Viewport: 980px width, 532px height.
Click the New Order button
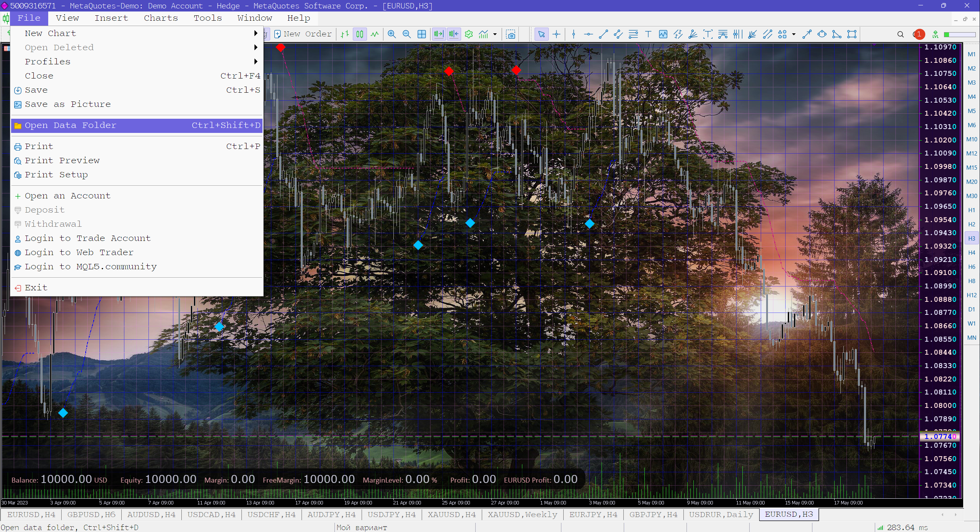click(303, 34)
